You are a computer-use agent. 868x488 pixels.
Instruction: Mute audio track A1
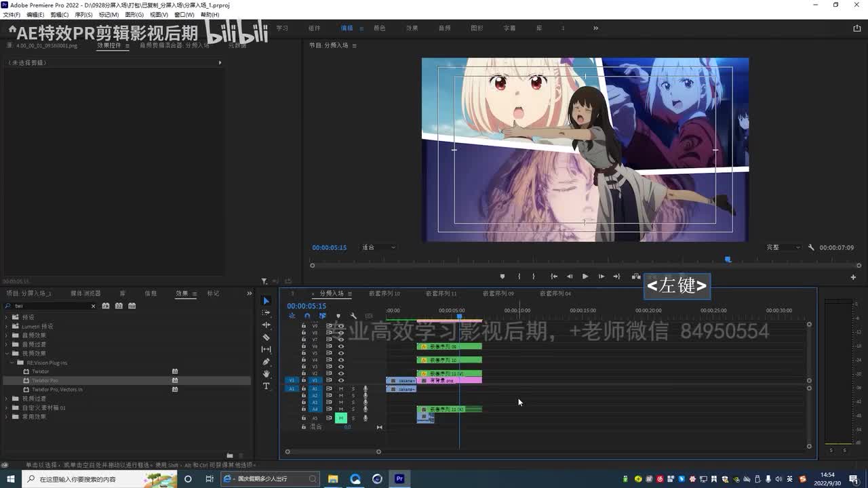[x=341, y=388]
